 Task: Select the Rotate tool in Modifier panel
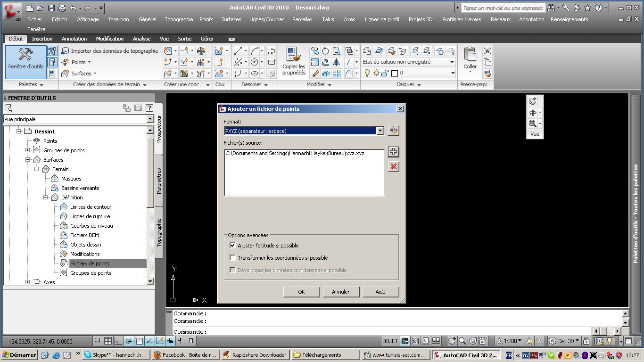tap(325, 50)
